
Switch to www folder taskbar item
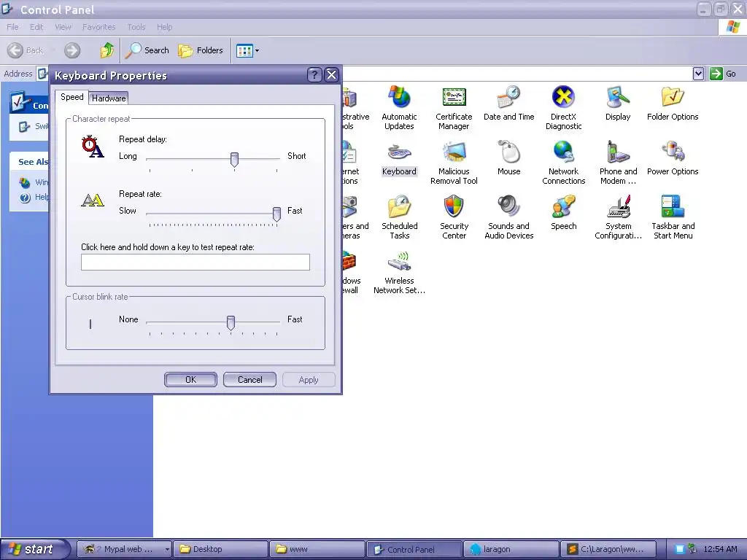pos(317,549)
